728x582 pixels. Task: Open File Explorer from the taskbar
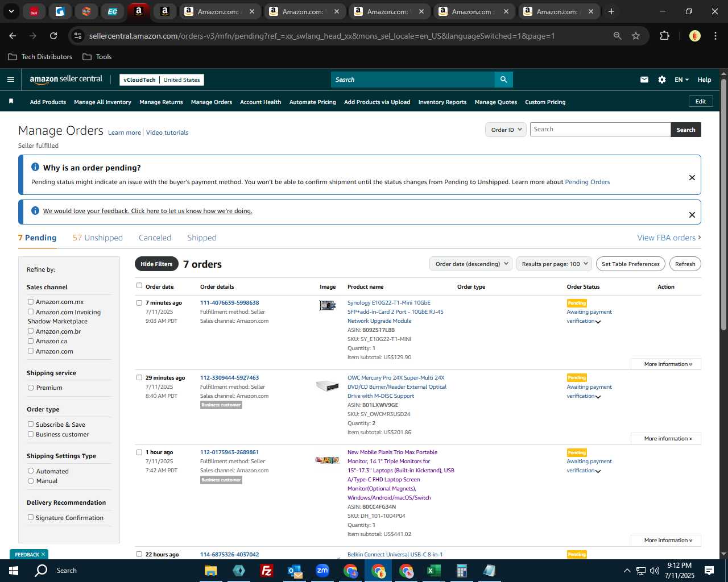(210, 571)
